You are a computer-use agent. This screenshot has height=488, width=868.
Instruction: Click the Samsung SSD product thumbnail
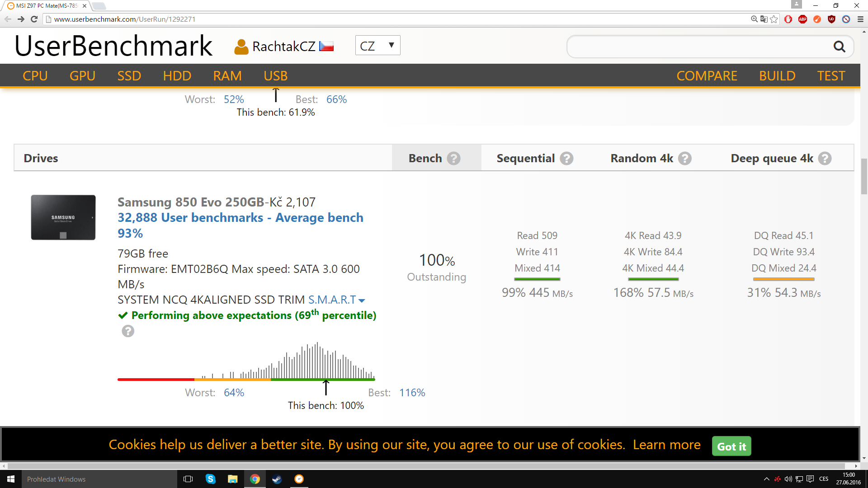click(x=63, y=217)
